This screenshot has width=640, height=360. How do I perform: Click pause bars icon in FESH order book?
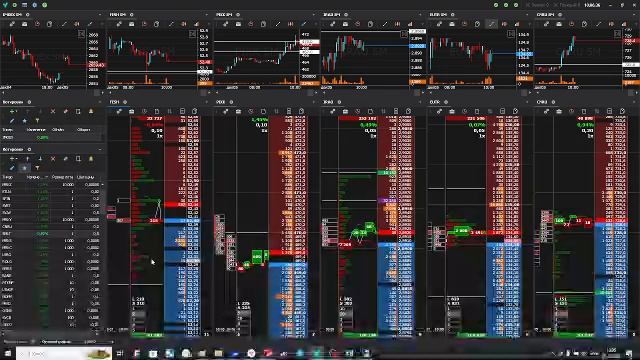(x=170, y=111)
